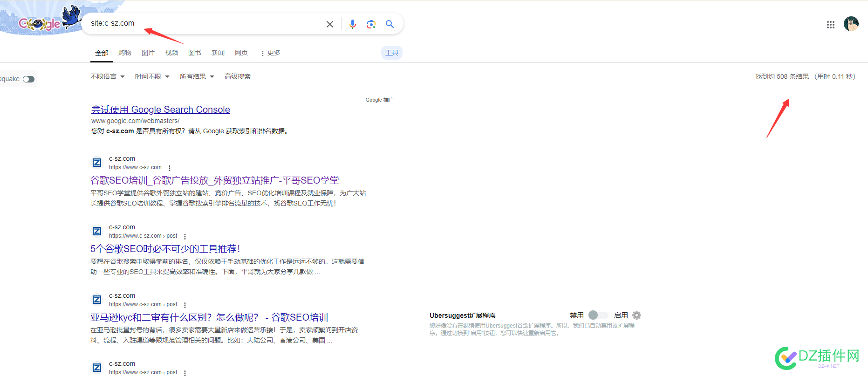Open 谷歌SEO培训 homepage result title

pyautogui.click(x=215, y=180)
